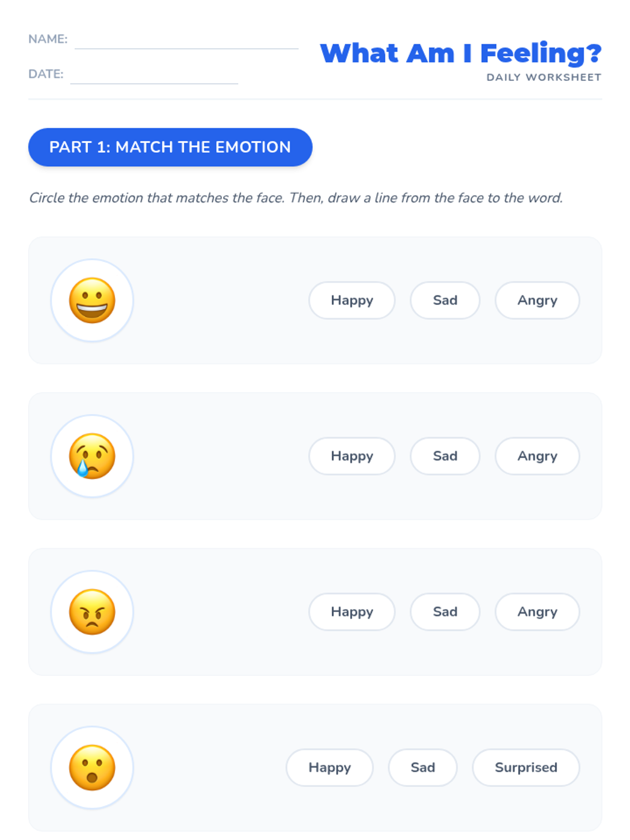Select Happy in the surprised face row
The width and height of the screenshot is (630, 840).
click(330, 768)
